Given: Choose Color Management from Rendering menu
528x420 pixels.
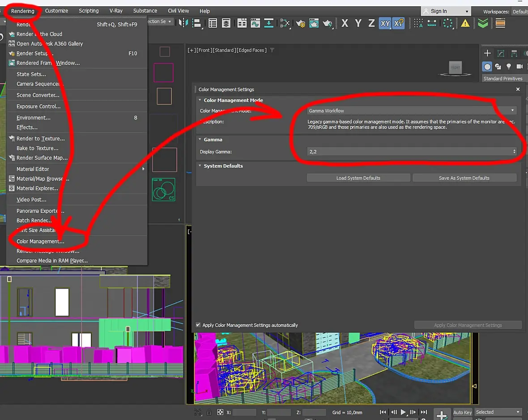Looking at the screenshot, I should (x=40, y=241).
